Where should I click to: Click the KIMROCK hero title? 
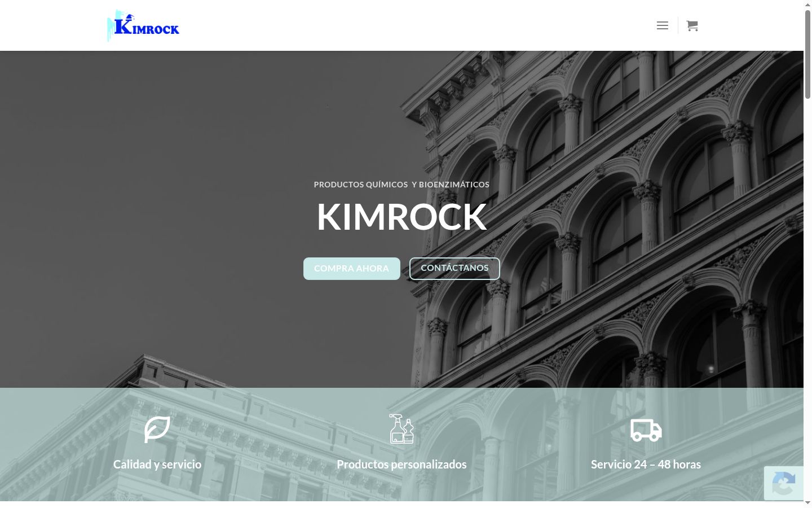401,217
